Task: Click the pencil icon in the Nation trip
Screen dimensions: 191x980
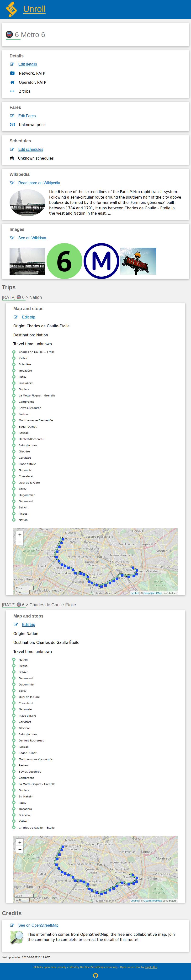Action: 16,317
